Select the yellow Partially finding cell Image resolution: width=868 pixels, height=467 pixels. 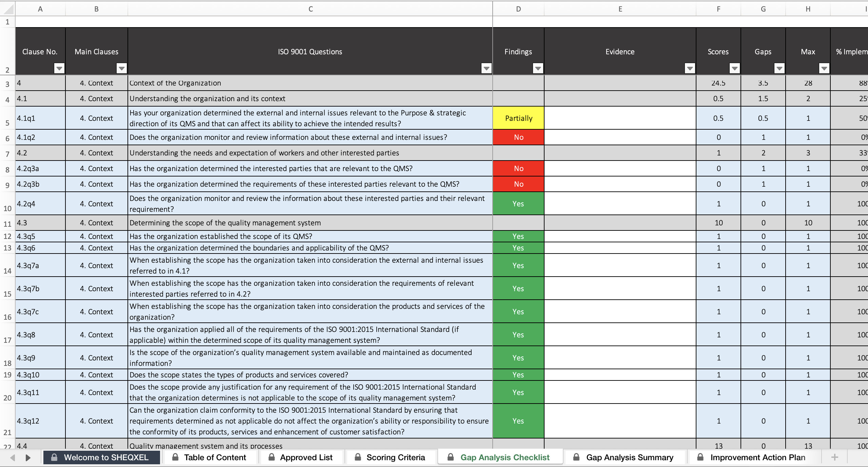518,118
